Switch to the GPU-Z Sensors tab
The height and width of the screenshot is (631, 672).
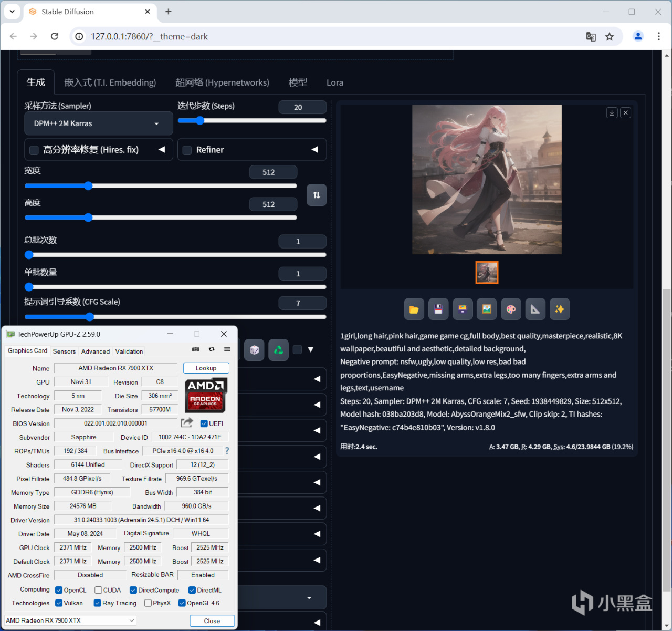coord(64,351)
